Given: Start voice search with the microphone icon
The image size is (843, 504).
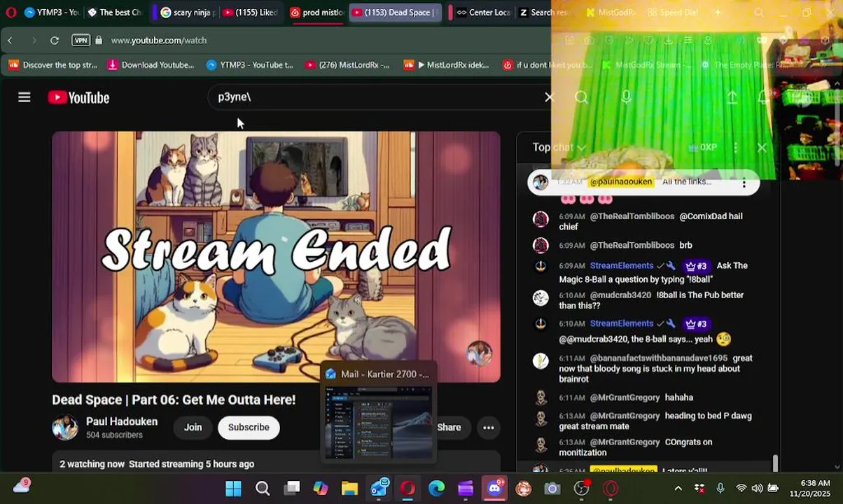Looking at the screenshot, I should click(626, 97).
